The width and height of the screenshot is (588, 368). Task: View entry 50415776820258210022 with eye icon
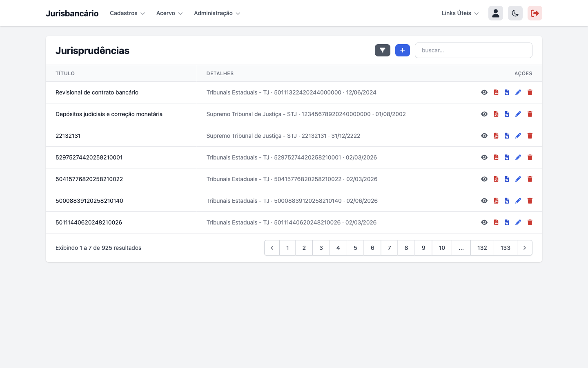pyautogui.click(x=484, y=179)
